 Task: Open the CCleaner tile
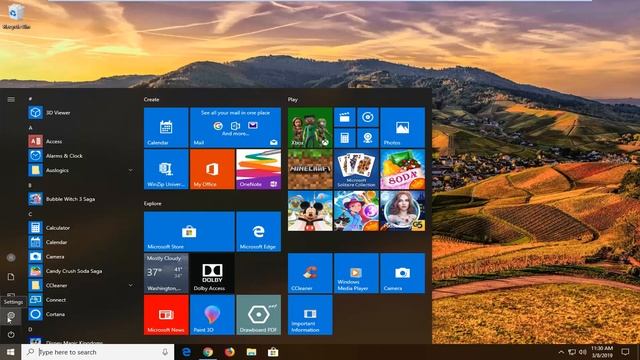(x=310, y=273)
